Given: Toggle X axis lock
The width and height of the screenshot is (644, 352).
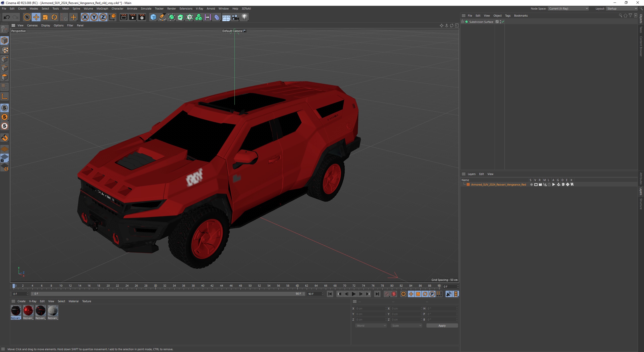Looking at the screenshot, I should coord(85,17).
